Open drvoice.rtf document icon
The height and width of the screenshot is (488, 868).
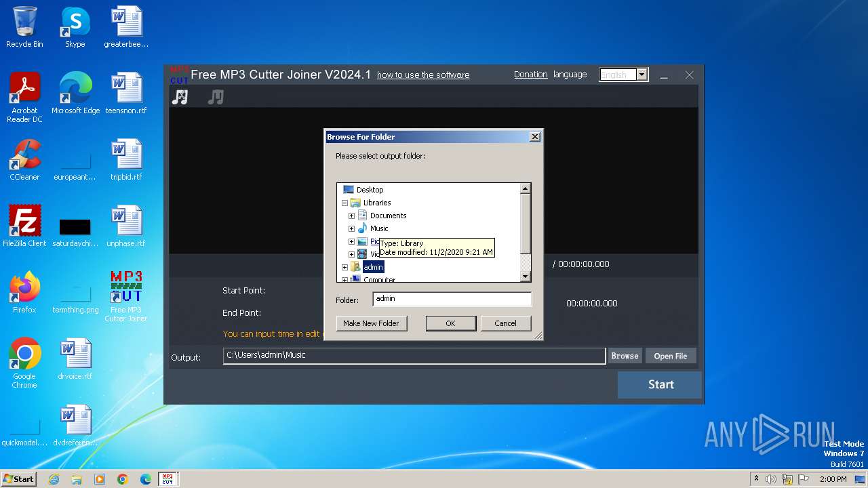[x=75, y=359]
